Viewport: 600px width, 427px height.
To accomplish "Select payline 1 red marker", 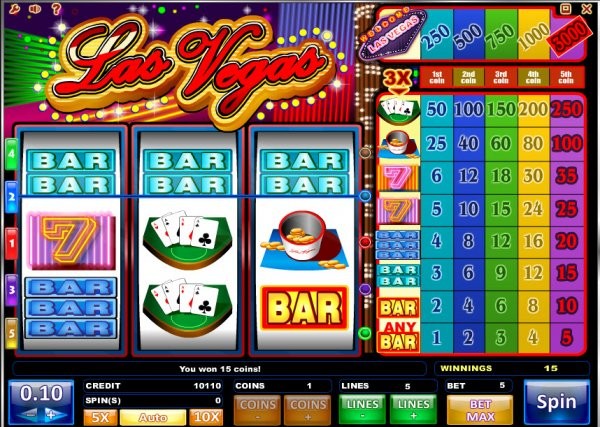I will [11, 243].
